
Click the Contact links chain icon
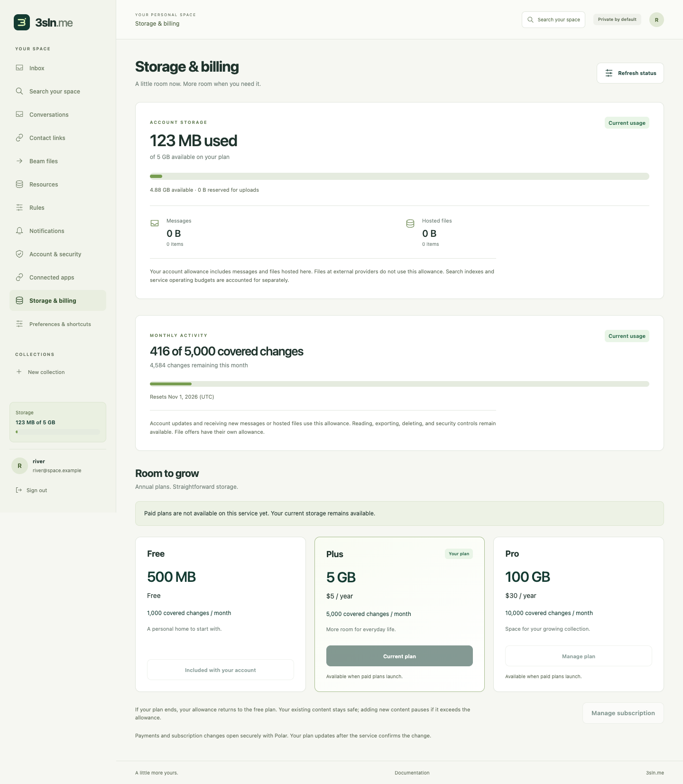19,138
